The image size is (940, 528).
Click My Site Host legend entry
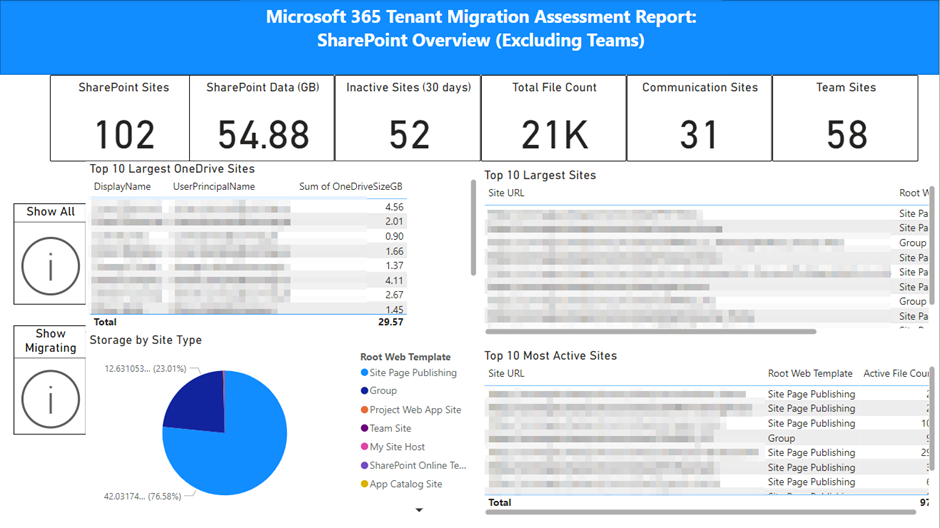[x=393, y=447]
